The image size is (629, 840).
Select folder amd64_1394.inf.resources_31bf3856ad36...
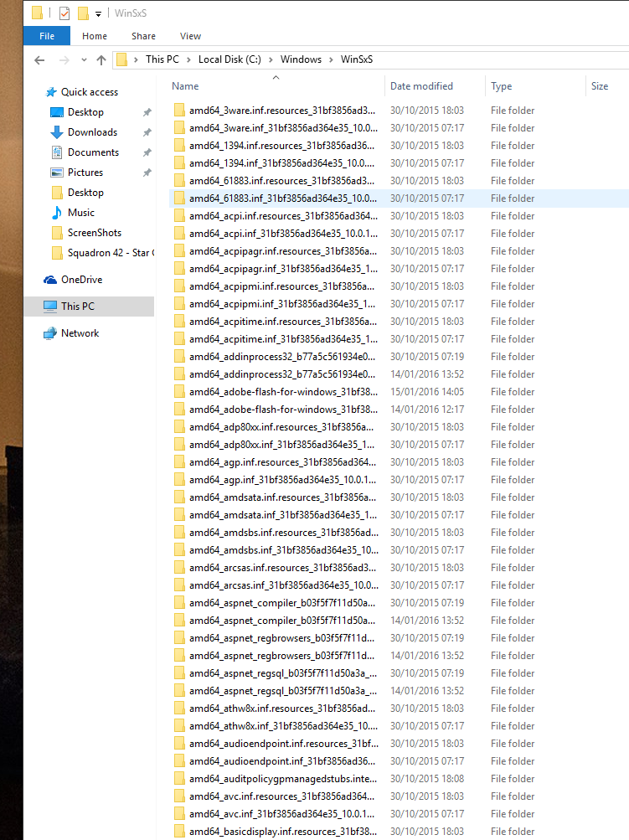281,146
